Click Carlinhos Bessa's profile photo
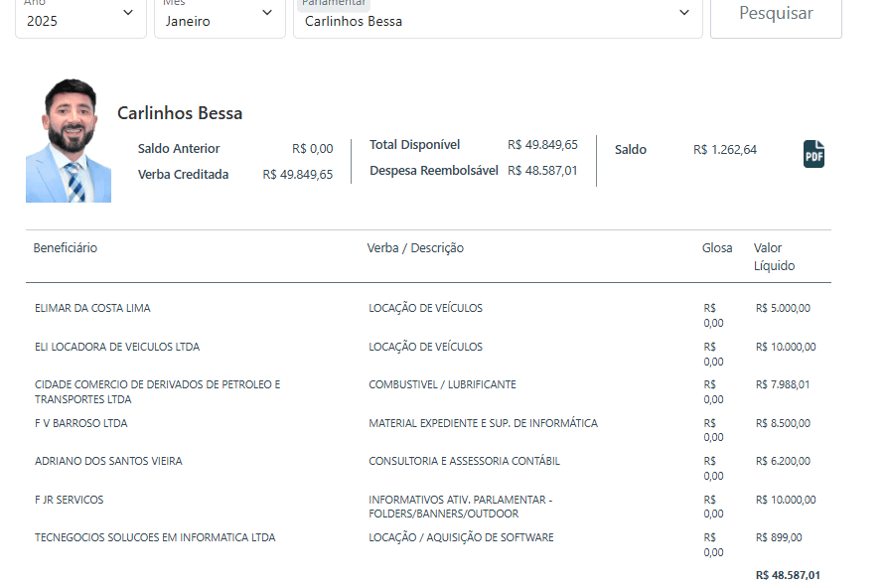The height and width of the screenshot is (588, 888). pos(69,141)
